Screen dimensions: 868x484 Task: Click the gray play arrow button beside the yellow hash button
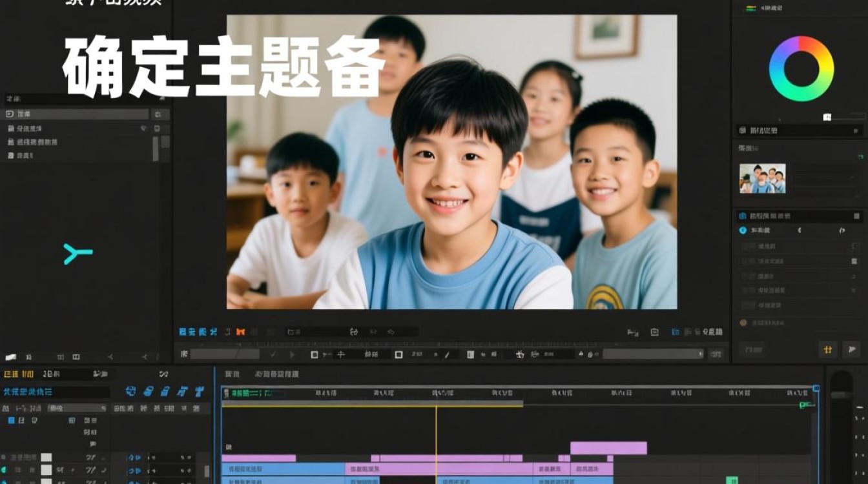(851, 350)
